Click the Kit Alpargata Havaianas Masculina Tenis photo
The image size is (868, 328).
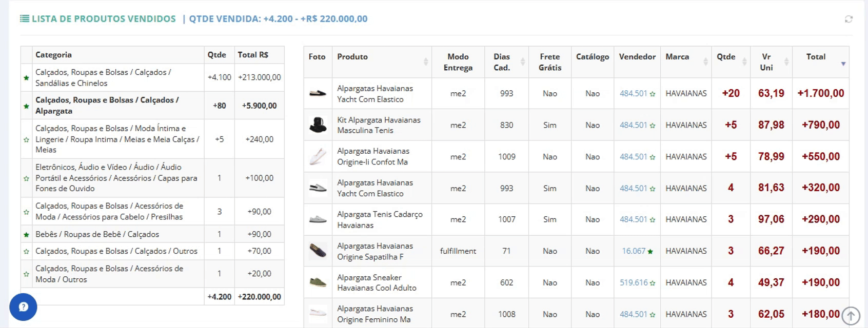pyautogui.click(x=318, y=125)
